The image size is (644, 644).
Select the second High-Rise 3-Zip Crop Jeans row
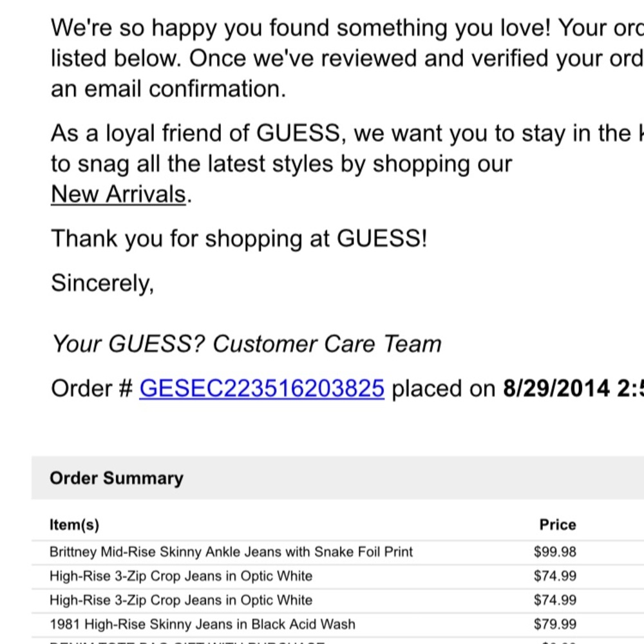click(181, 600)
